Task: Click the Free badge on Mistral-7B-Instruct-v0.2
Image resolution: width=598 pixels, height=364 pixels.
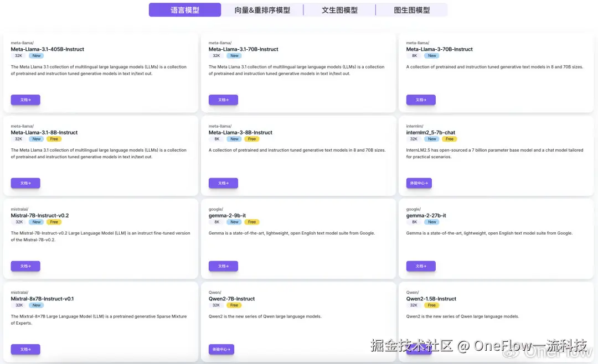Action: [54, 222]
